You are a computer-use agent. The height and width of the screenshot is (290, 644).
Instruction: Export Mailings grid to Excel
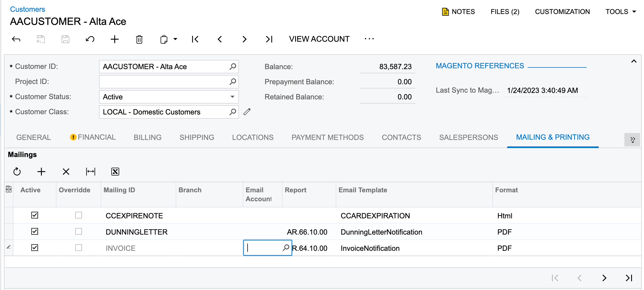coord(115,172)
